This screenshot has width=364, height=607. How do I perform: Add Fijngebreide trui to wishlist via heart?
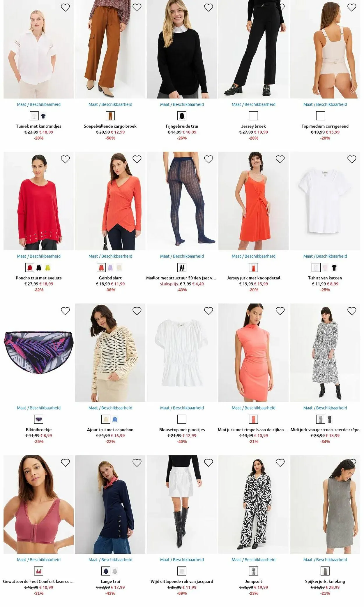point(208,7)
